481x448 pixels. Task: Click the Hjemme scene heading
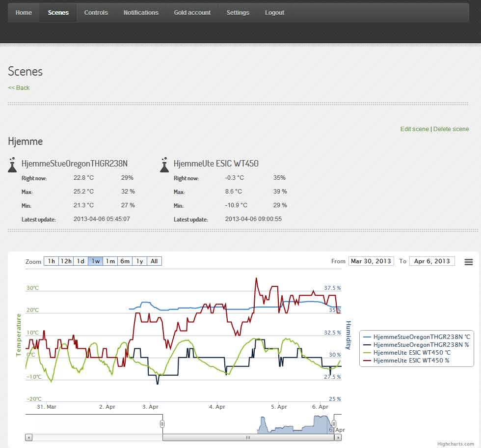pos(26,141)
